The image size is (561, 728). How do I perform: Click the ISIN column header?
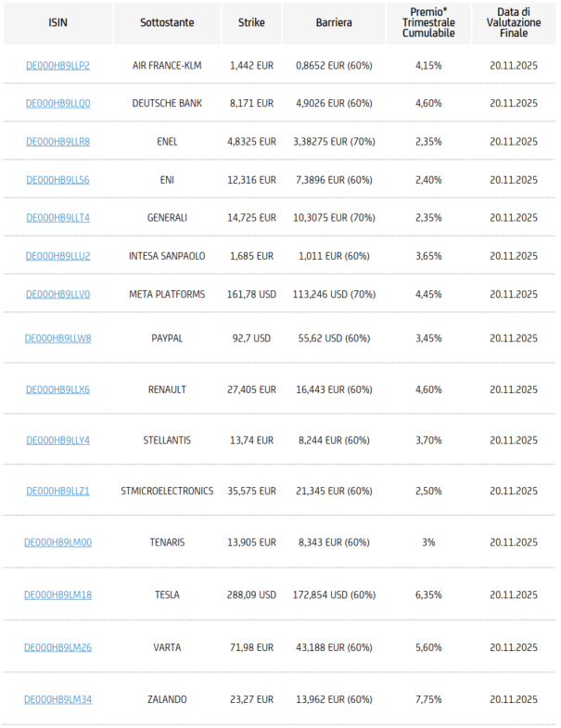(x=58, y=23)
